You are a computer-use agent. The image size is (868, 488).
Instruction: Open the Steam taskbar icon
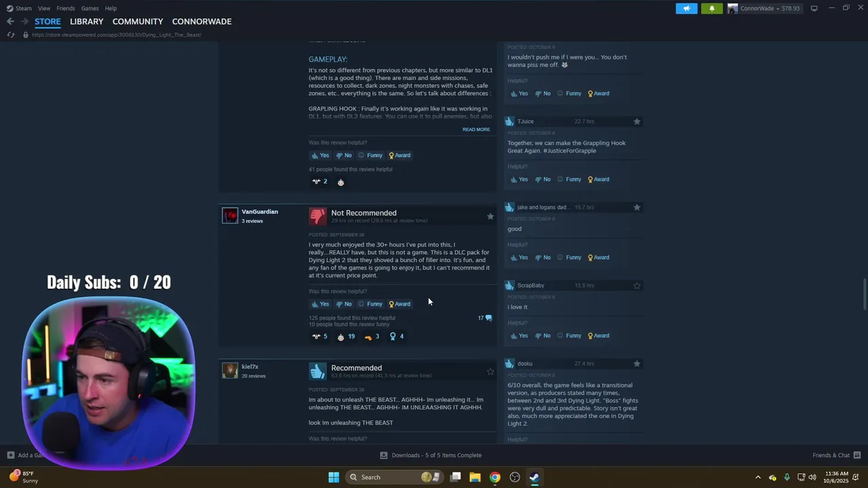(x=534, y=477)
